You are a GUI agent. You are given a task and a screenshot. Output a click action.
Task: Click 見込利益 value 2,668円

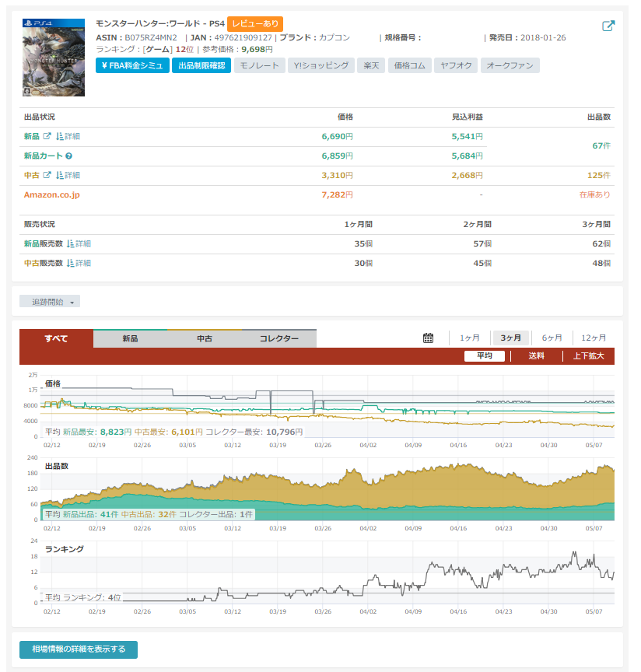pyautogui.click(x=468, y=175)
